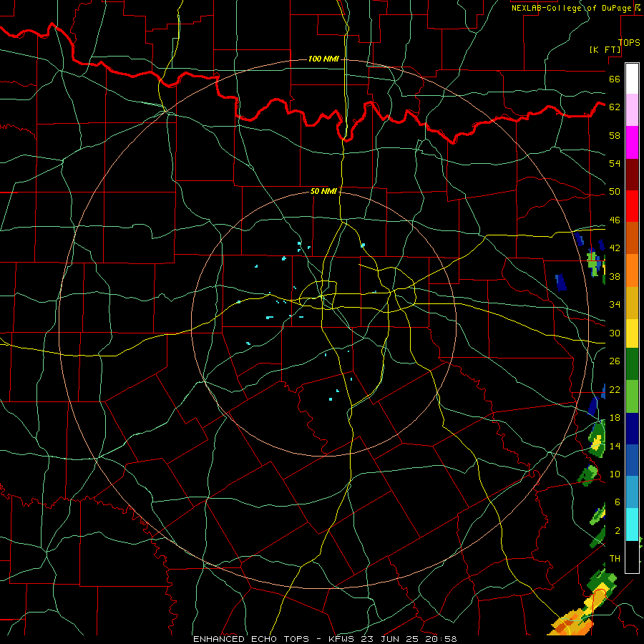Pick the cyan legend swatch

tap(632, 525)
